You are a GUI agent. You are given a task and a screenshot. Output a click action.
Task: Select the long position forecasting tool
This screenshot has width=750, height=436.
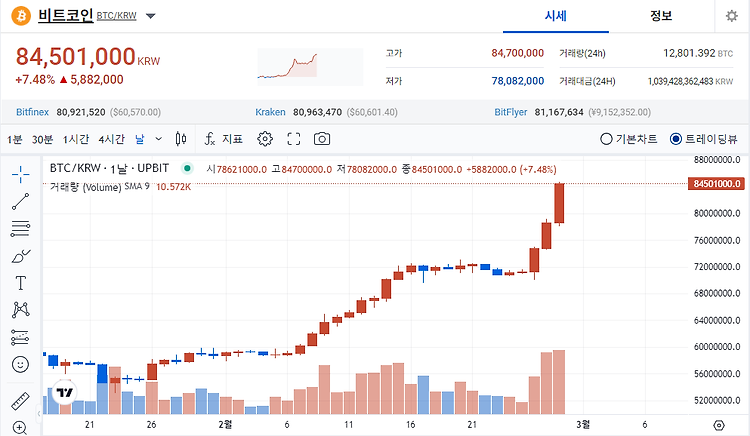click(x=21, y=338)
